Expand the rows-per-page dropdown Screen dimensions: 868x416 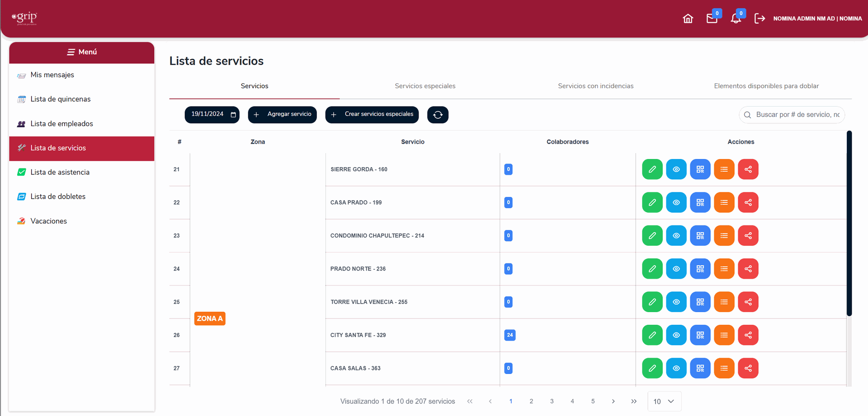click(664, 402)
